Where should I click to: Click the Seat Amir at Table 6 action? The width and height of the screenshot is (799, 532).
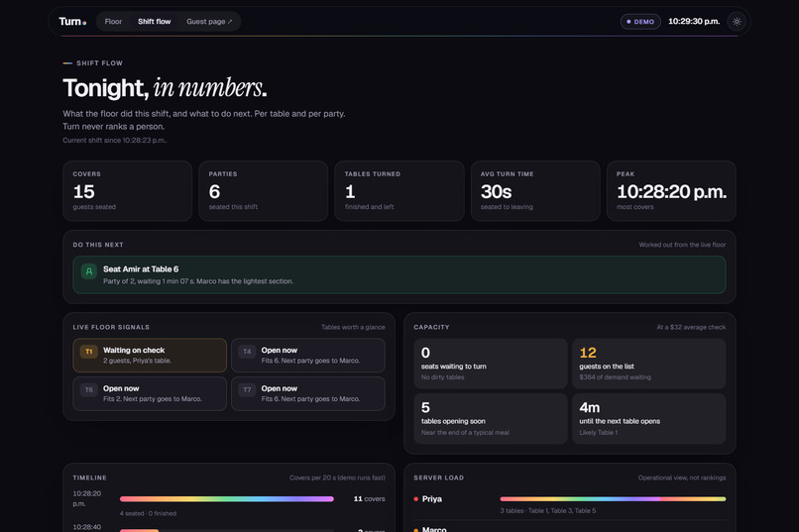coord(399,274)
